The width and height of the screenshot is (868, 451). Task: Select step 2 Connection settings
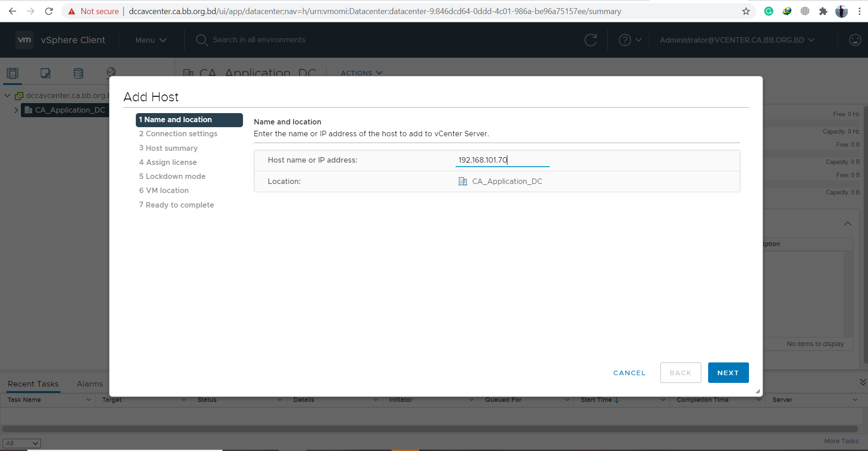(x=178, y=134)
